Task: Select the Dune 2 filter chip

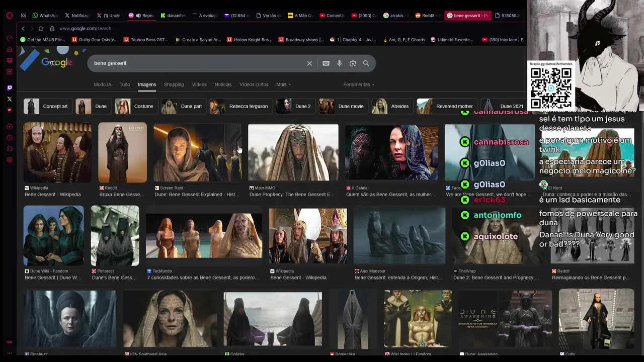Action: (295, 106)
